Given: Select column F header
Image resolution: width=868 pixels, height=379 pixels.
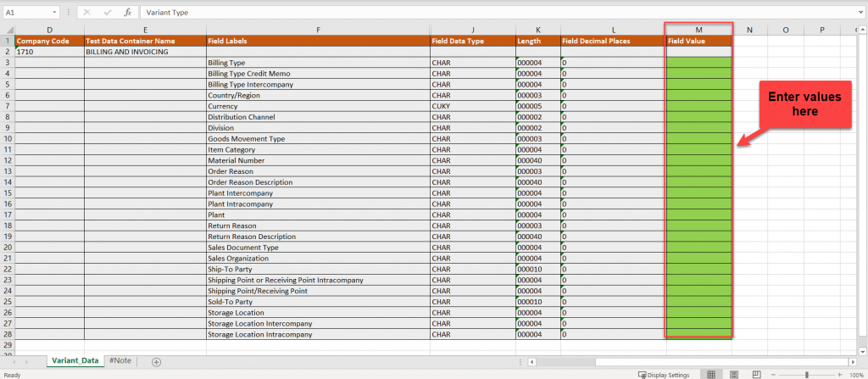Looking at the screenshot, I should (319, 30).
